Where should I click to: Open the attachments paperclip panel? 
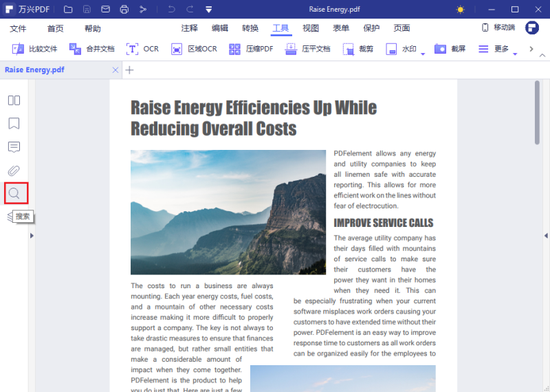pos(14,171)
